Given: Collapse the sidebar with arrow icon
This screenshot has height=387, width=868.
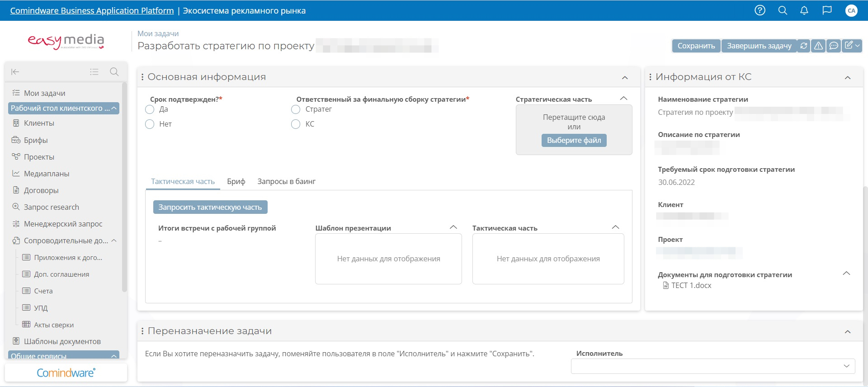Looking at the screenshot, I should 15,72.
